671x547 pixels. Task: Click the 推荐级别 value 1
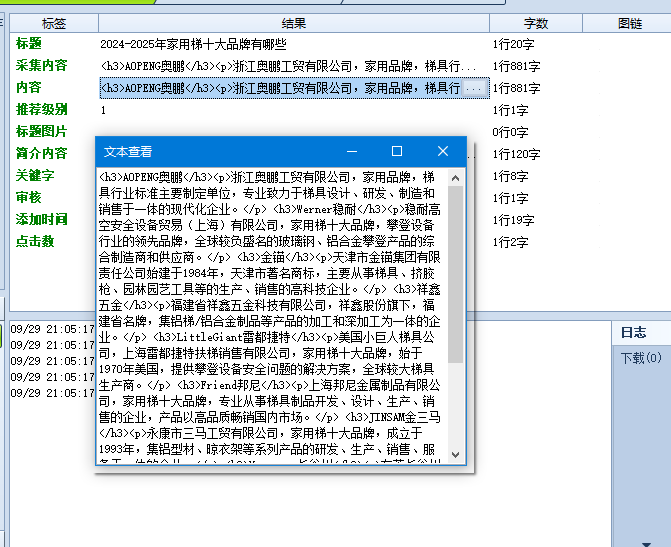coord(103,110)
